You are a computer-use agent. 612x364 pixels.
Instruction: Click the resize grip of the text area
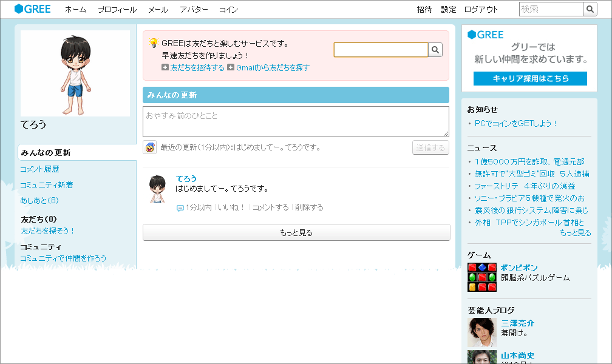coord(446,134)
